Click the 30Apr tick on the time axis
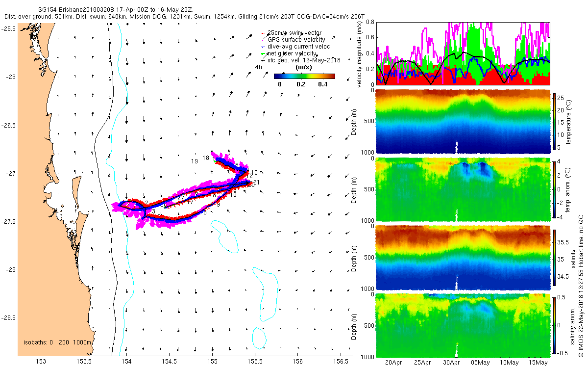 [451, 363]
